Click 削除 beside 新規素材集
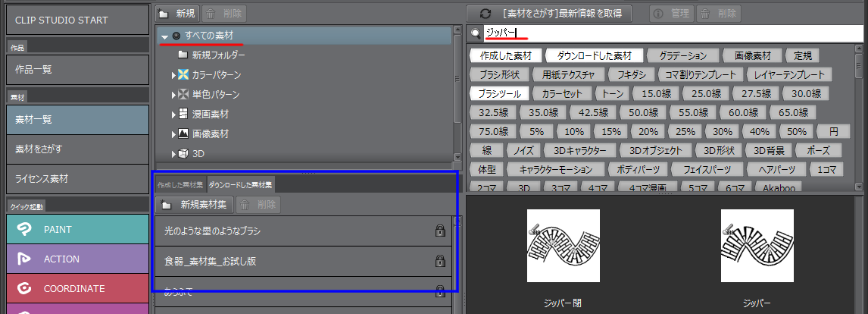Image resolution: width=868 pixels, height=314 pixels. click(x=258, y=205)
